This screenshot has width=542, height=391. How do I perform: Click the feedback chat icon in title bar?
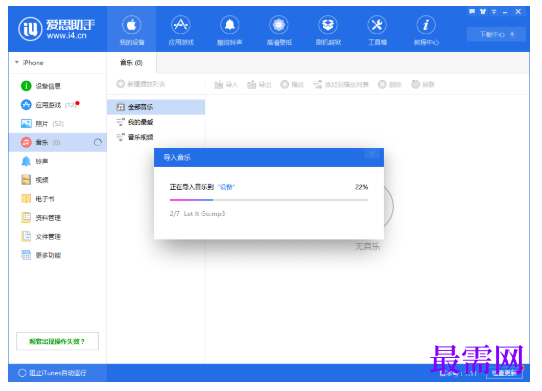(x=471, y=12)
